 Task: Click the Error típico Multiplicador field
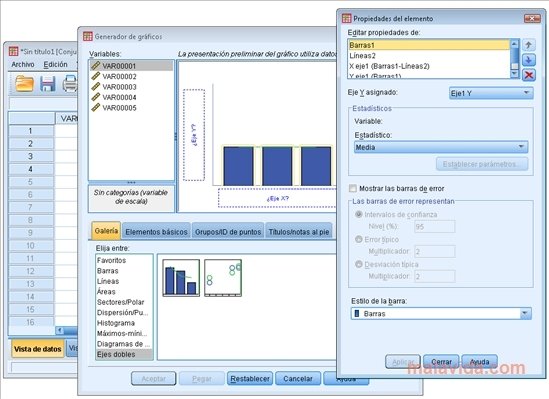[435, 251]
